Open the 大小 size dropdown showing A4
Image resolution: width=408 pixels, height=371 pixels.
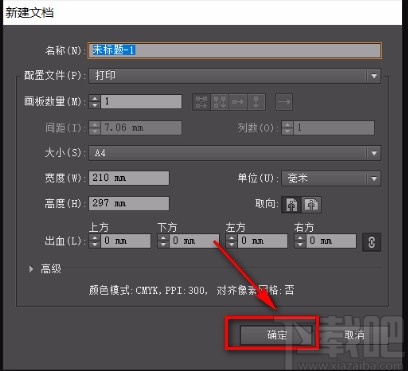point(235,153)
